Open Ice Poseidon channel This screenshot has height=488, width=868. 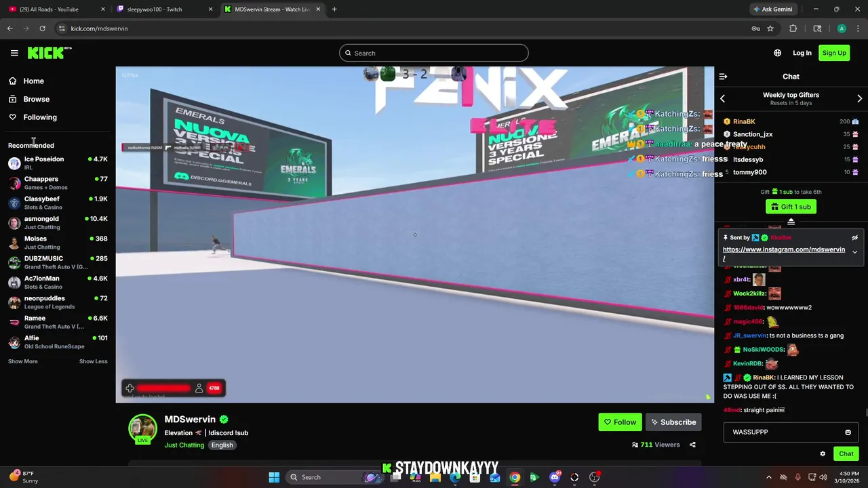58,163
